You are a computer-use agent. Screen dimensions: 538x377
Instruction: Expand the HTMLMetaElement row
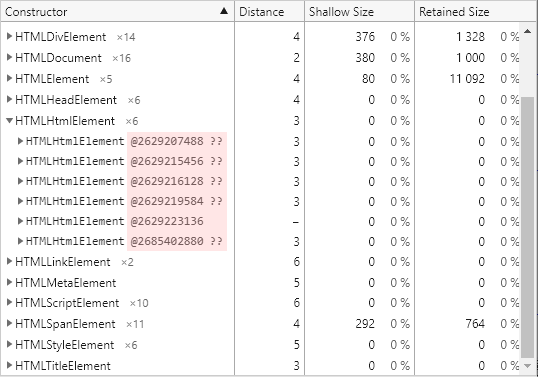coord(10,282)
